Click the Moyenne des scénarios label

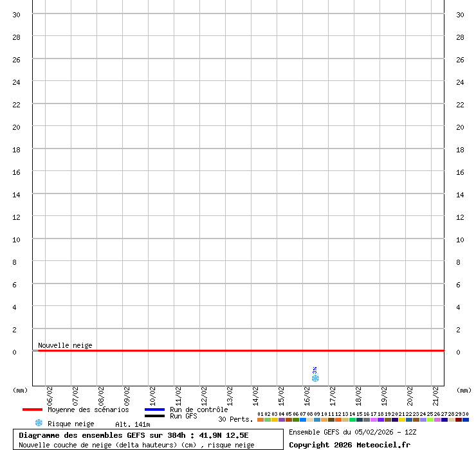pyautogui.click(x=88, y=410)
